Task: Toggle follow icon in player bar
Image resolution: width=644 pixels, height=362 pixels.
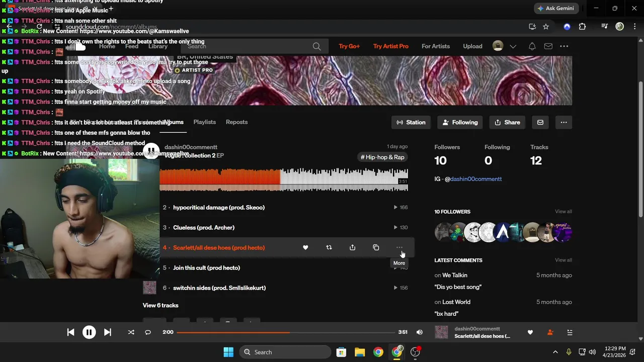Action: [550, 332]
